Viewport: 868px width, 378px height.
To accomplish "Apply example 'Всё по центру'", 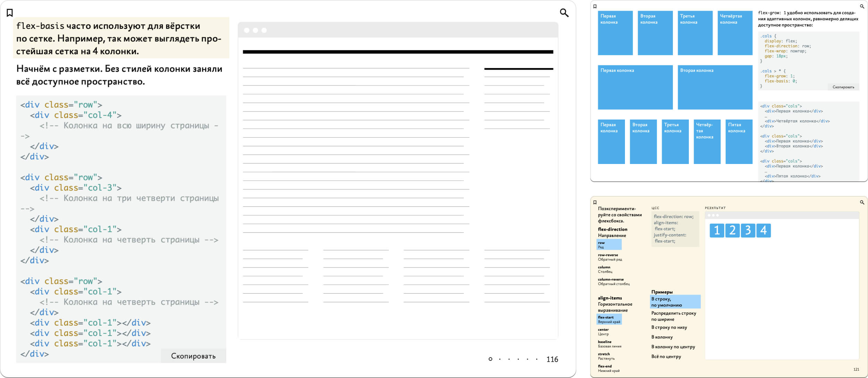I will tap(666, 356).
